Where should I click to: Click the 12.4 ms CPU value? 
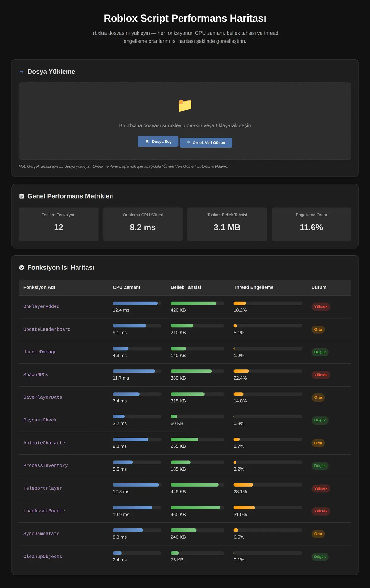[121, 310]
